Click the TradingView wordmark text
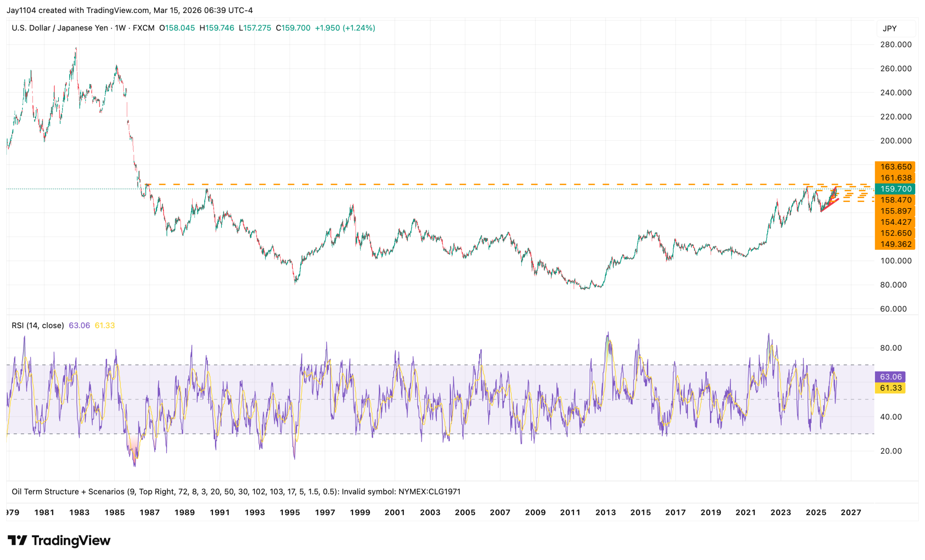 71,540
